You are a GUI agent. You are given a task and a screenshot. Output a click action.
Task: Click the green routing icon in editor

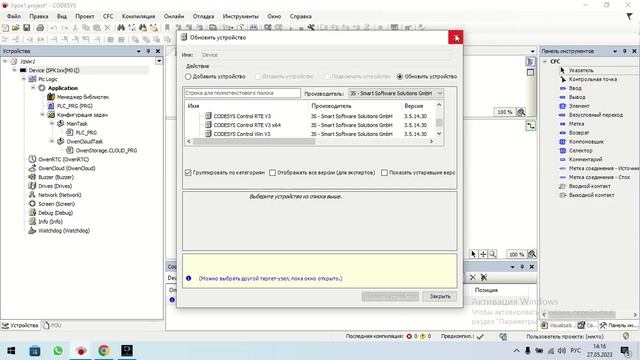530,126
